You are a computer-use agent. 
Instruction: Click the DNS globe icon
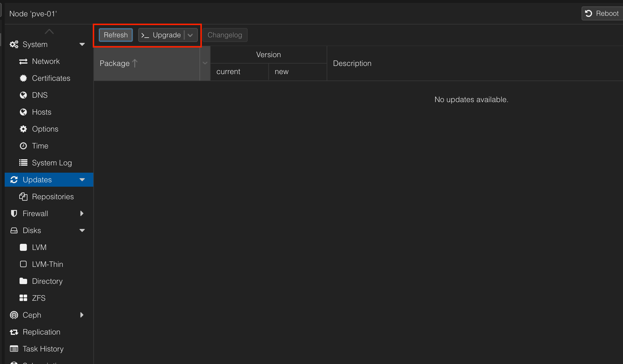click(23, 95)
